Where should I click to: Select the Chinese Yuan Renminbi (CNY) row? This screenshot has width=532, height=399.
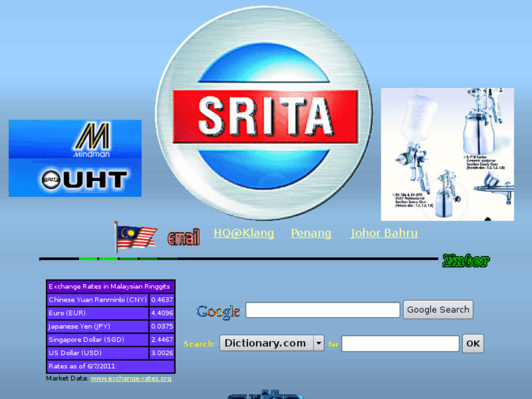pyautogui.click(x=110, y=300)
